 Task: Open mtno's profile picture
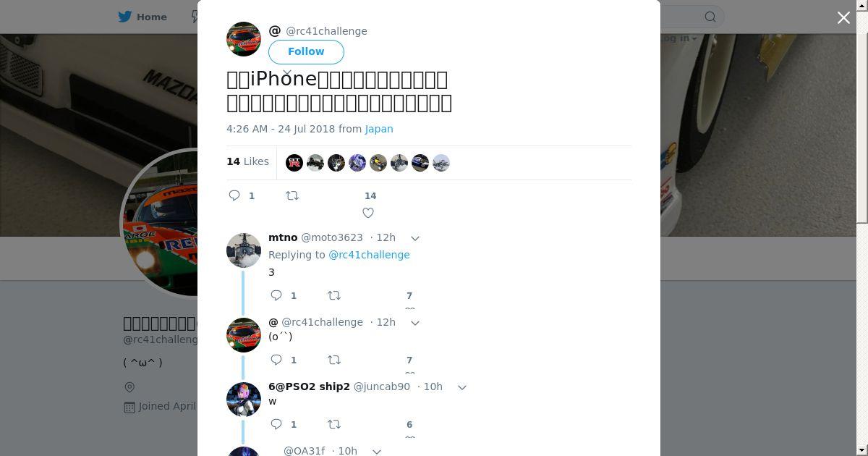[x=244, y=250]
